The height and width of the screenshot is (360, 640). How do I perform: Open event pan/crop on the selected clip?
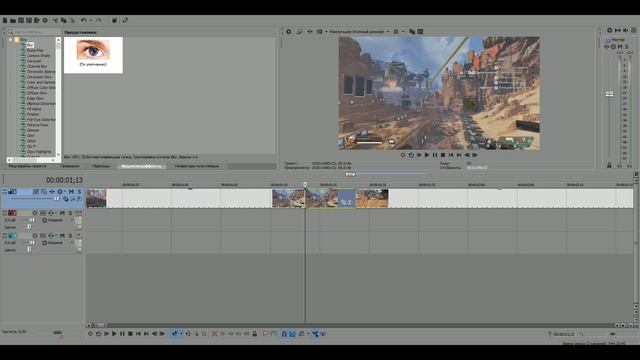[x=343, y=202]
